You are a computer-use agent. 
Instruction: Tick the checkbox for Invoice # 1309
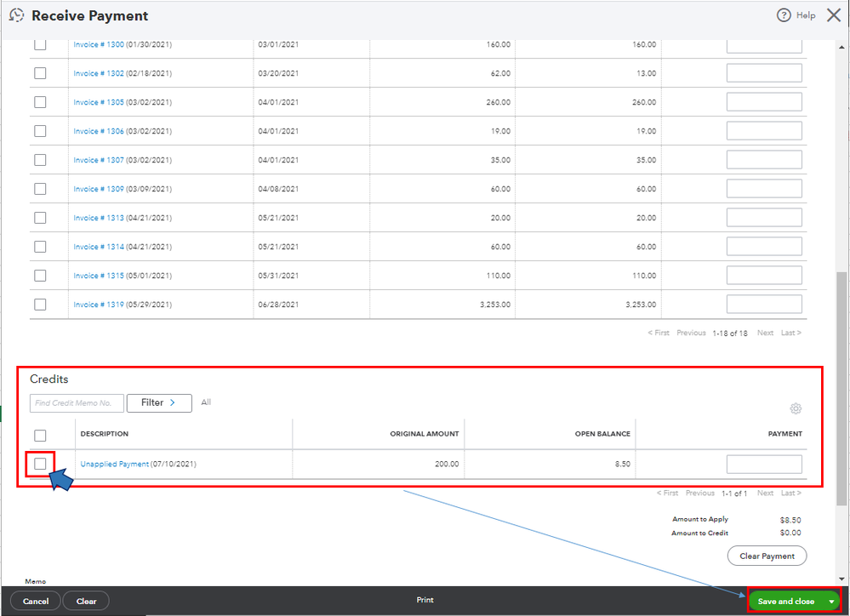(x=40, y=189)
